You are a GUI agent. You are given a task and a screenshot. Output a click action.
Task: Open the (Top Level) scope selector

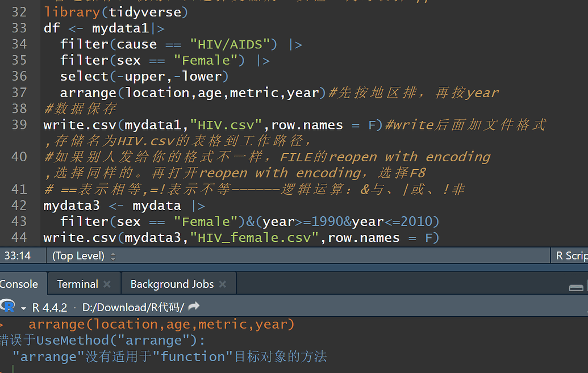pos(84,256)
